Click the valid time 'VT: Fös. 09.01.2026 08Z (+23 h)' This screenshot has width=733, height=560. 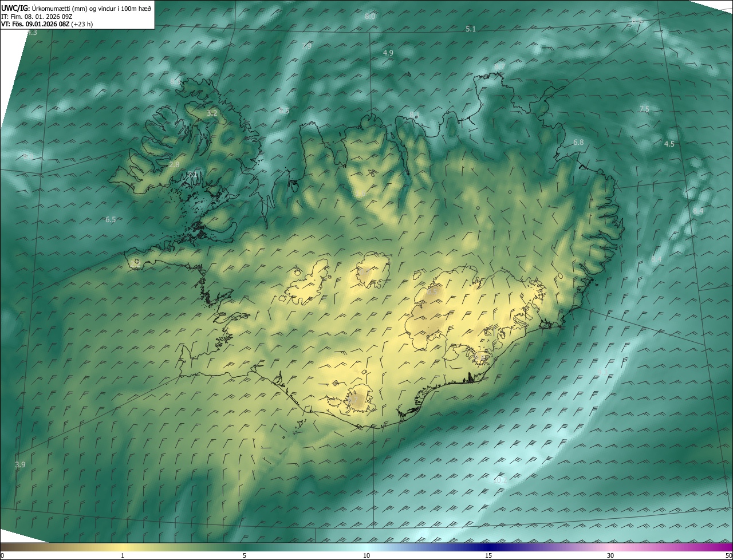pyautogui.click(x=47, y=24)
